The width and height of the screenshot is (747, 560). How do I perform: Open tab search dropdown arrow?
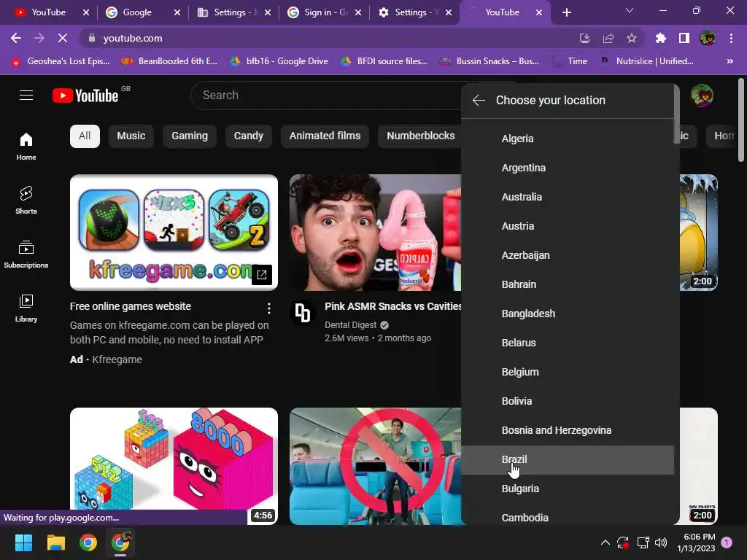coord(630,11)
